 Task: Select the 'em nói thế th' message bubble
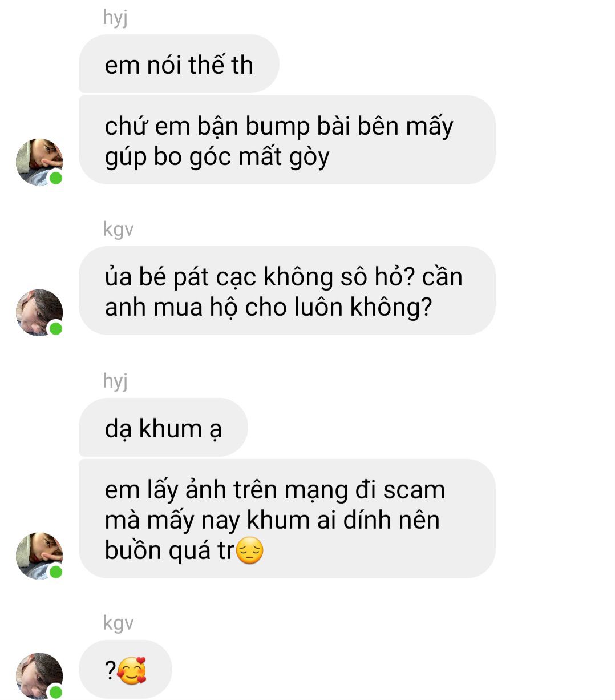click(x=179, y=64)
